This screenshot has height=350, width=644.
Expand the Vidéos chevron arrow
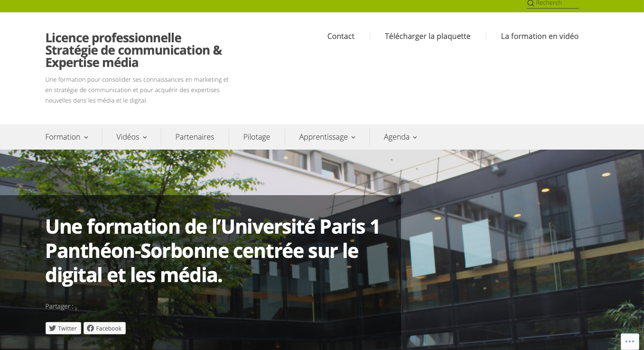click(x=145, y=137)
